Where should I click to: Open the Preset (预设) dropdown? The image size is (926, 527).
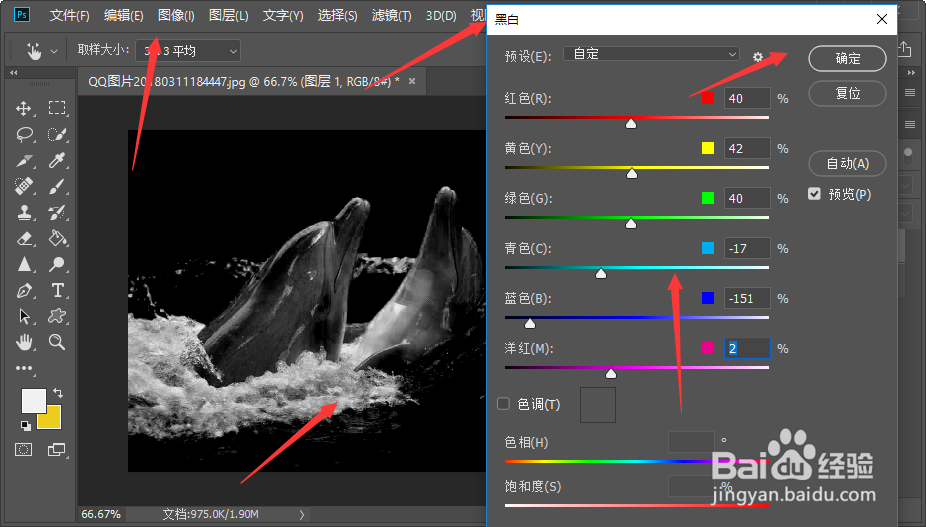click(x=651, y=54)
